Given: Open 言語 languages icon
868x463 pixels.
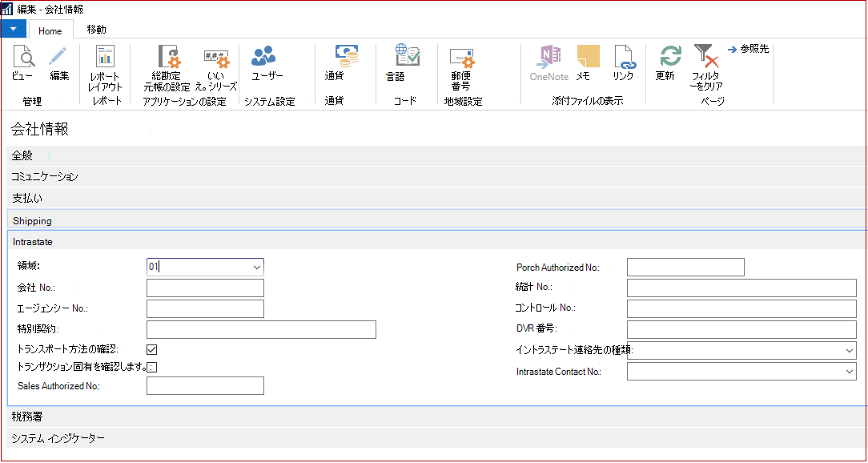Looking at the screenshot, I should (407, 56).
